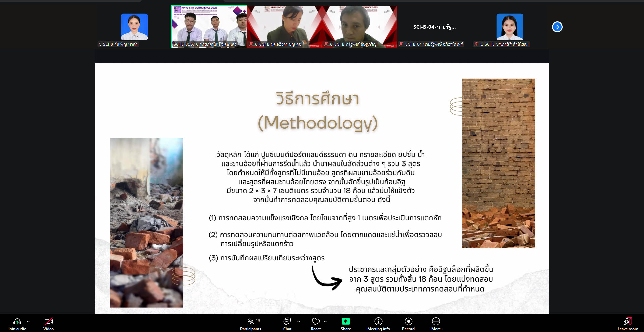Viewport: 644px width, 332px height.
Task: Expand the Chat options chevron
Action: 299,321
